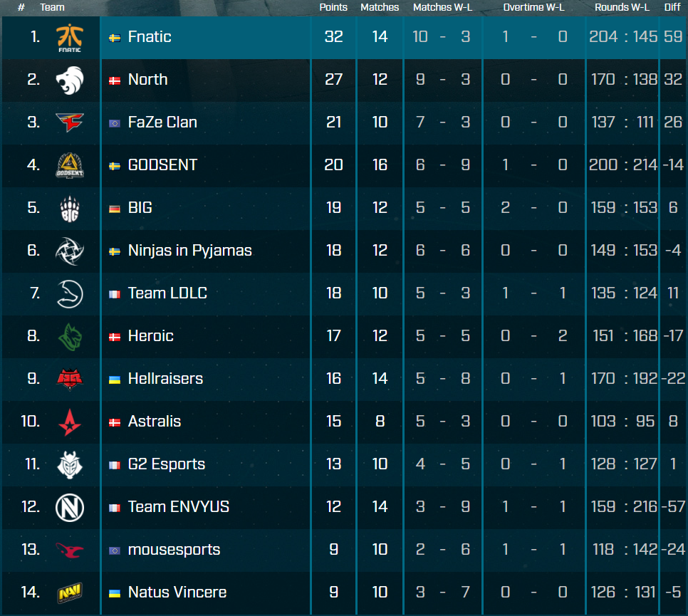This screenshot has width=688, height=616.
Task: Click the Astralis star logo
Action: click(70, 422)
